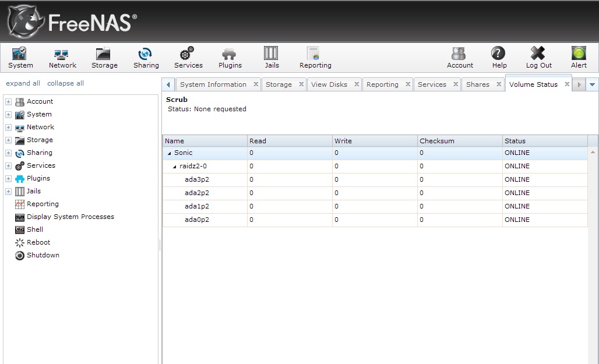This screenshot has width=599, height=364.
Task: Close the System Information tab
Action: (256, 84)
